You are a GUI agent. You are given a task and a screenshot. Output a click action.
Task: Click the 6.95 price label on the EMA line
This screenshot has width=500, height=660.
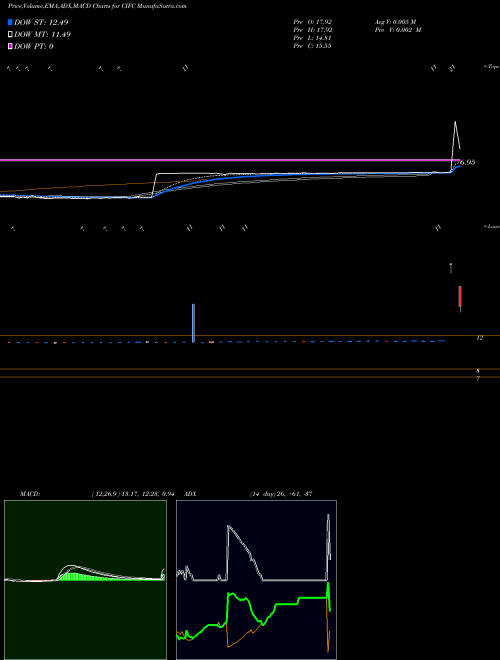[x=468, y=162]
